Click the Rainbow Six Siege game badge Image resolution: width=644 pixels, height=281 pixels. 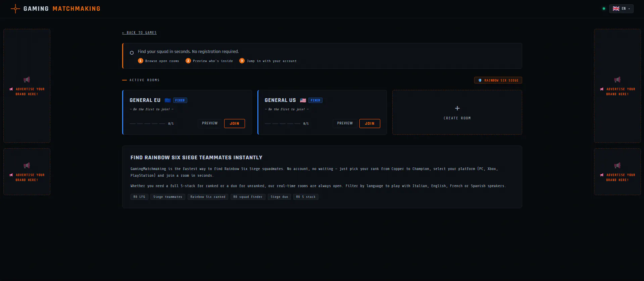(x=498, y=80)
